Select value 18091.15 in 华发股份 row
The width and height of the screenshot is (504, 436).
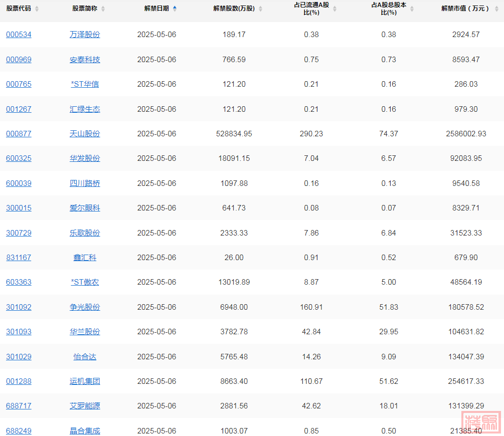(x=234, y=158)
